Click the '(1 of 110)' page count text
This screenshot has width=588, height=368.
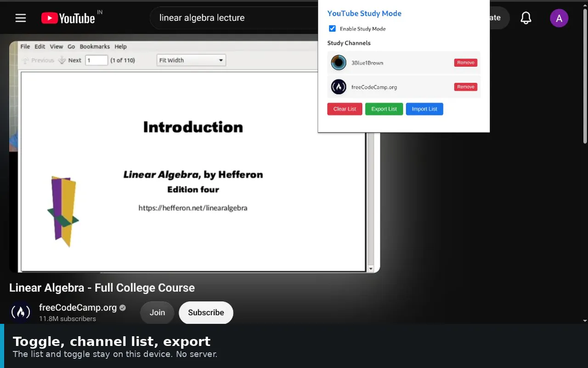tap(123, 60)
